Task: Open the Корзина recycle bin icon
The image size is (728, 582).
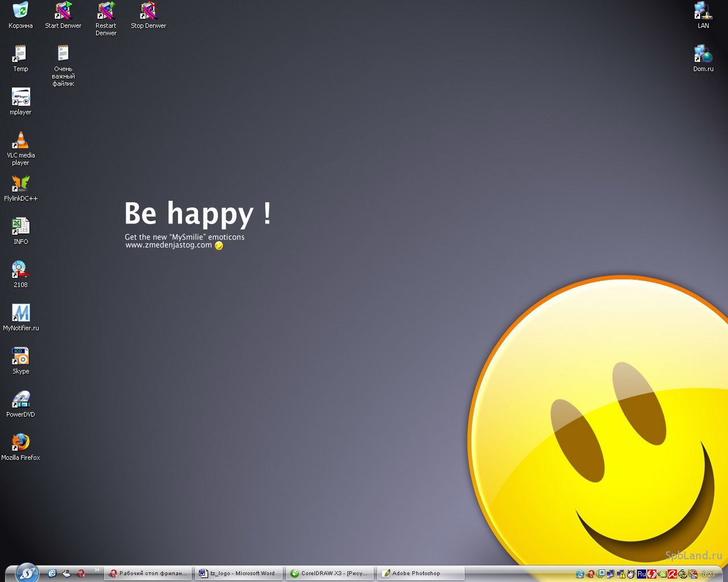Action: pos(20,11)
